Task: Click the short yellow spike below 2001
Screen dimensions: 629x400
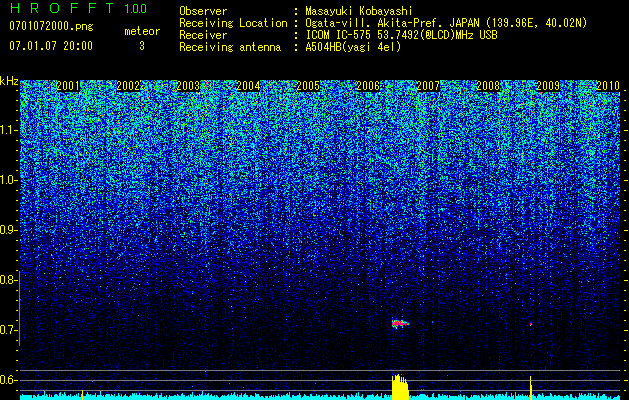Action: 82,395
